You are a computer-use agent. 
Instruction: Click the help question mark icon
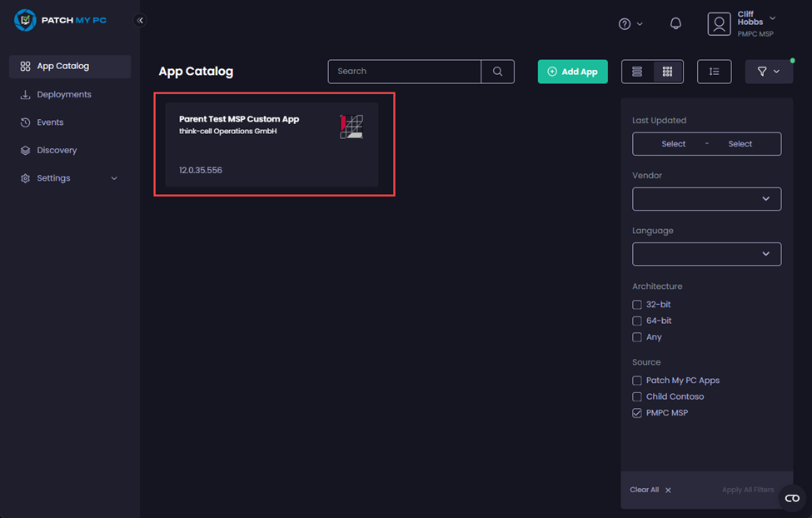click(x=625, y=23)
